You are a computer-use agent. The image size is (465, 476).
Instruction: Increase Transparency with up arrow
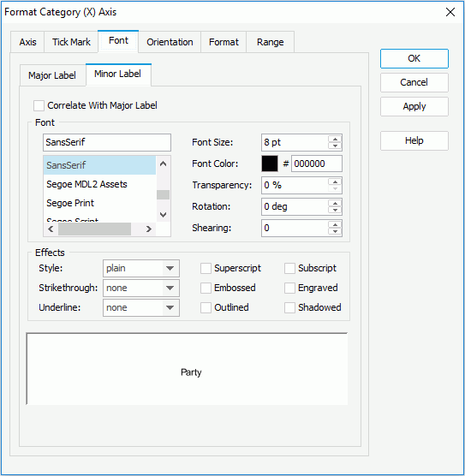click(335, 181)
